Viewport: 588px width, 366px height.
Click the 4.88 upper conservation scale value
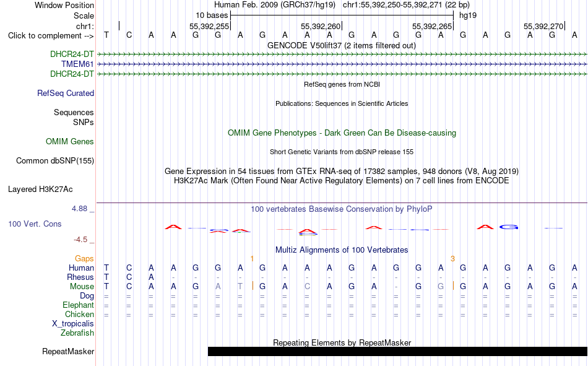[79, 208]
